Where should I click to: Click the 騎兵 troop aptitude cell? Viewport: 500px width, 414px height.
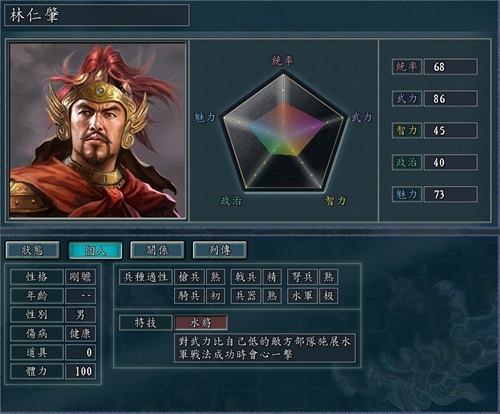pyautogui.click(x=189, y=296)
